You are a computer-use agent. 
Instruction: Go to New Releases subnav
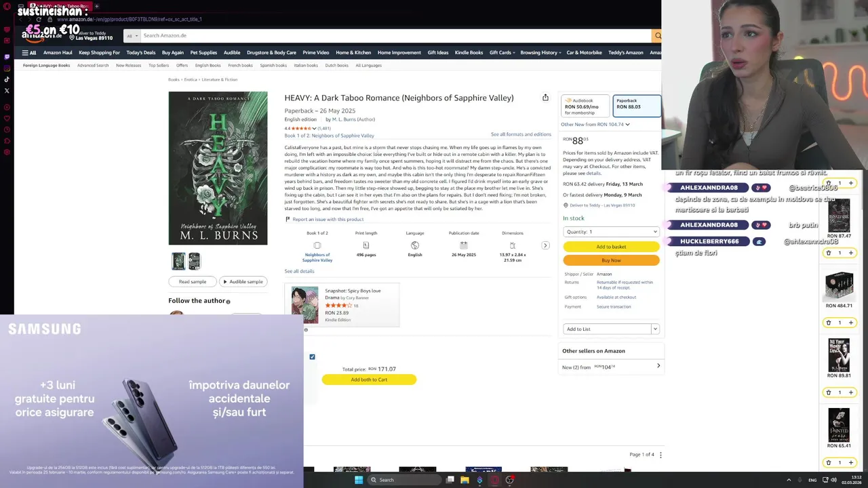[128, 65]
